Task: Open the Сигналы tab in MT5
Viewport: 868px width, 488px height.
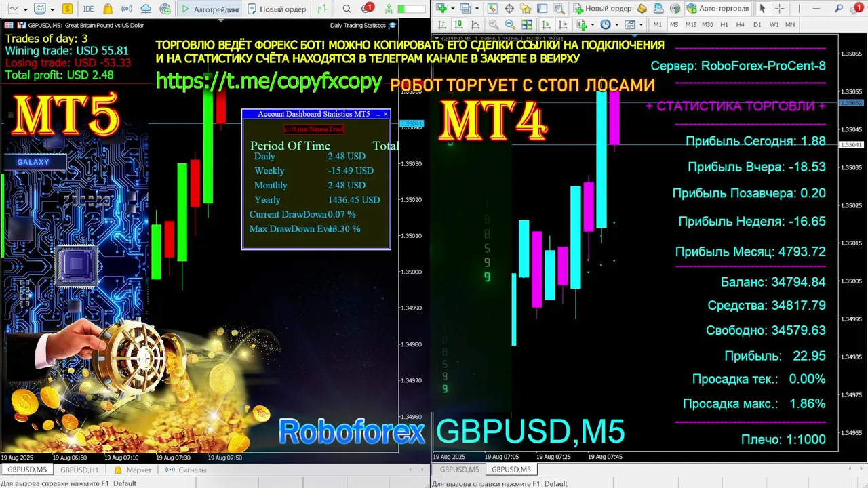Action: click(186, 470)
